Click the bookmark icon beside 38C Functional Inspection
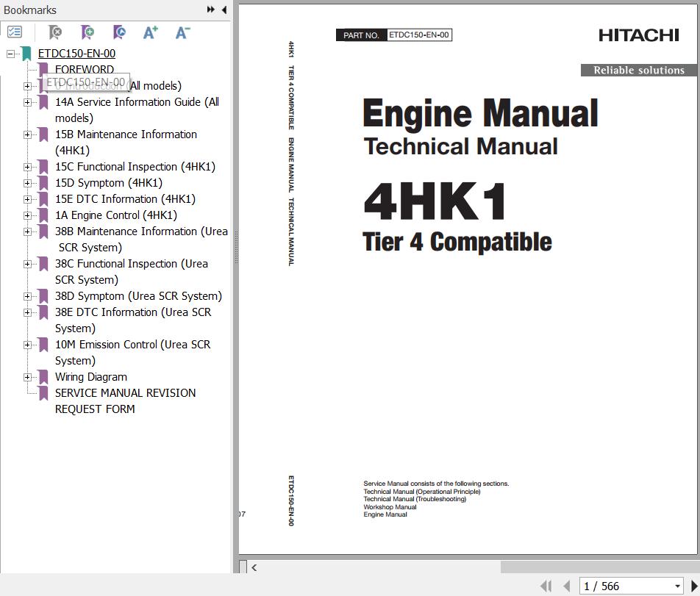Screen dimensions: 700x596 43,264
